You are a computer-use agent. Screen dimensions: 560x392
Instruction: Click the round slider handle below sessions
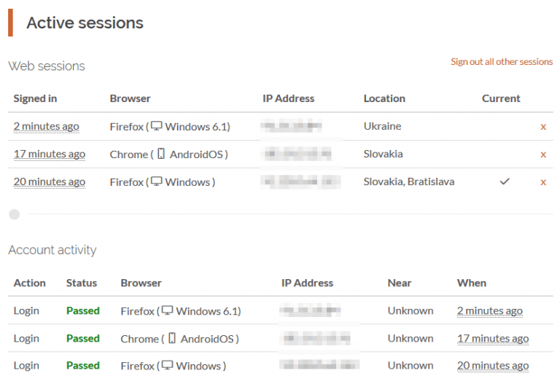click(14, 214)
